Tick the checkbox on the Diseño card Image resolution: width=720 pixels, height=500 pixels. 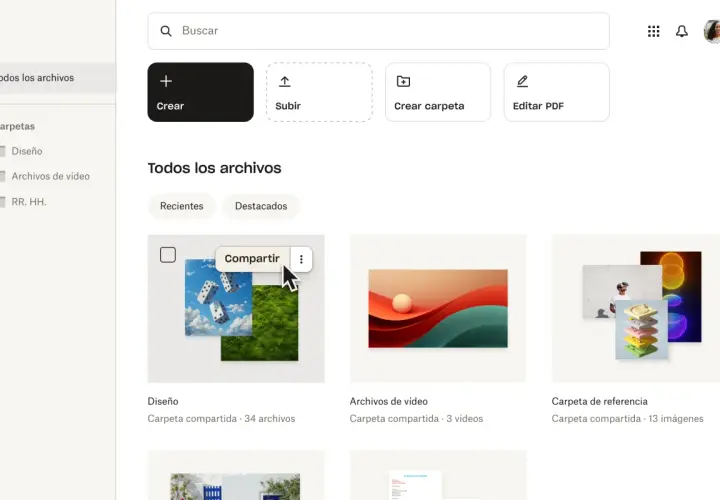tap(168, 255)
